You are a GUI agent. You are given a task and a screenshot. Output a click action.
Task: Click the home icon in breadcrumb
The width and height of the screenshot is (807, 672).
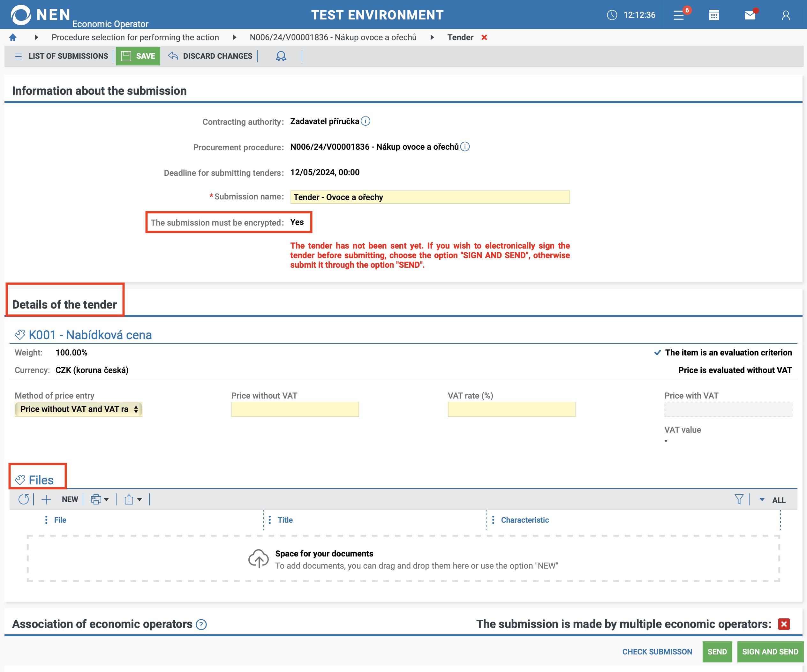[x=13, y=37]
